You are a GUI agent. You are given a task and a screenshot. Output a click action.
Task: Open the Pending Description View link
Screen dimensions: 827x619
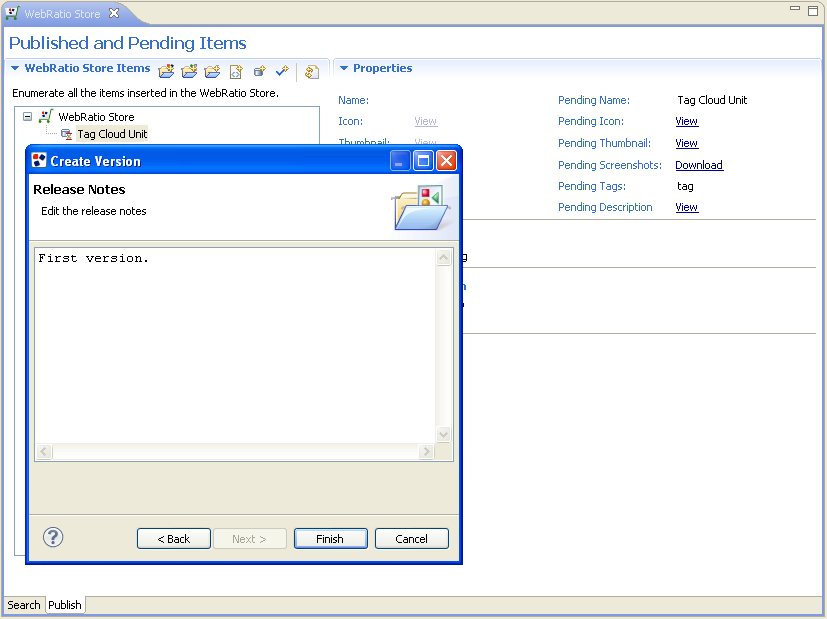coord(687,207)
